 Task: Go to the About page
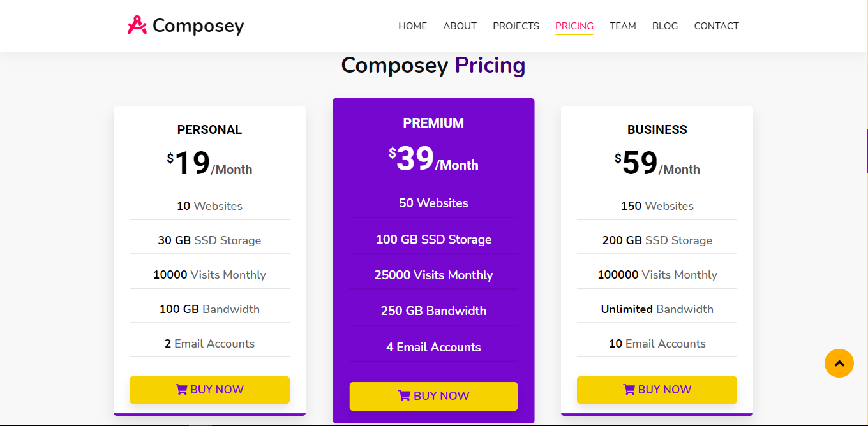coord(460,26)
